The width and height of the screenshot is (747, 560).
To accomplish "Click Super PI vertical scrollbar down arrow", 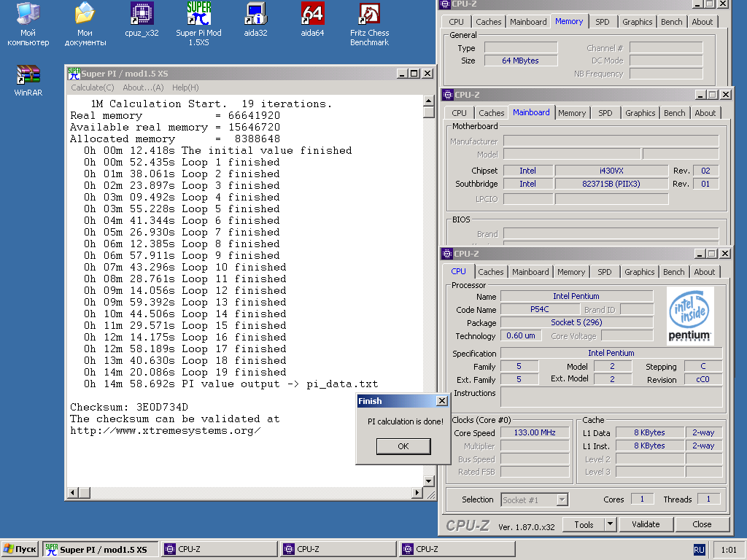I will (x=428, y=481).
